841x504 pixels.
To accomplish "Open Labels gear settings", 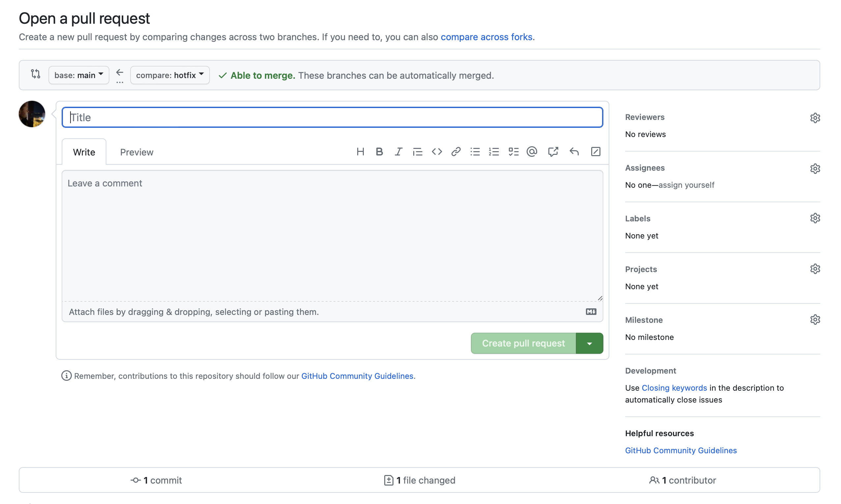I will click(815, 218).
